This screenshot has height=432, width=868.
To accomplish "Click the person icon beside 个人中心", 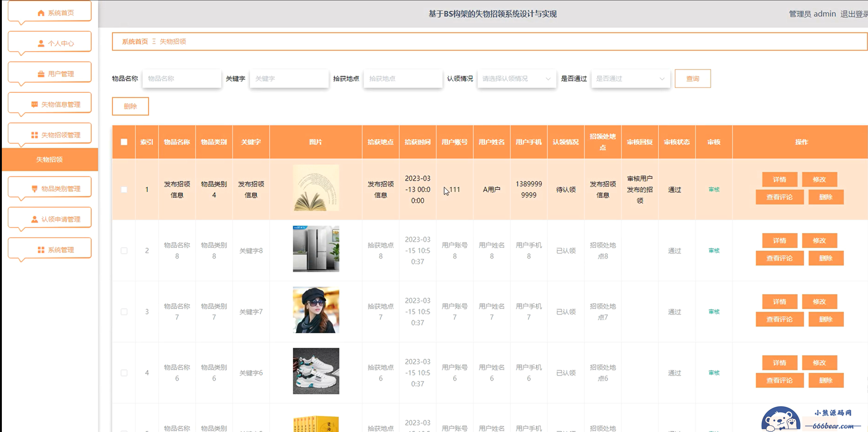I will (x=41, y=43).
